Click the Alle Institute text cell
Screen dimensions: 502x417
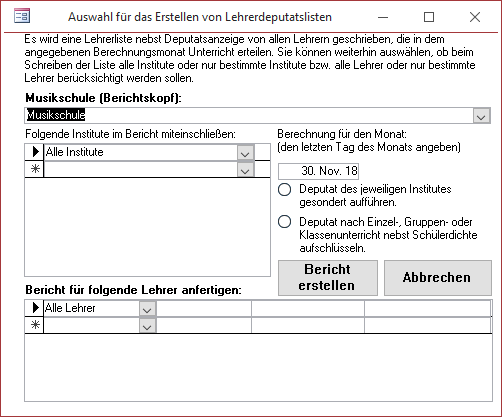click(x=141, y=152)
